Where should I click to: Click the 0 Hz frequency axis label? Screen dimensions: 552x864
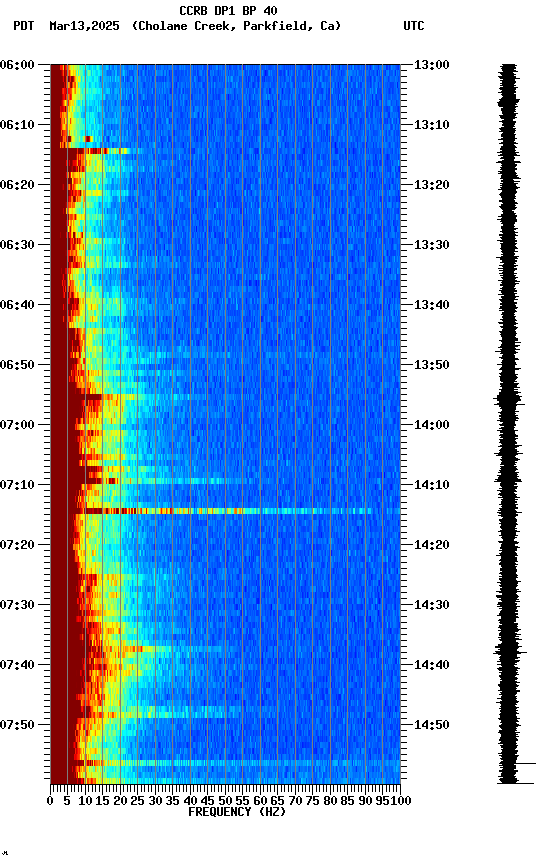[51, 801]
